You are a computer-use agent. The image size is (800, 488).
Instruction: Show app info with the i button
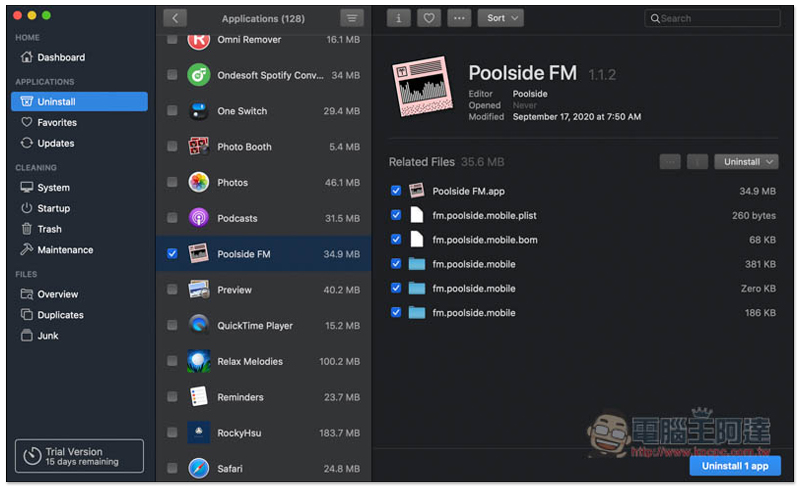[x=398, y=18]
